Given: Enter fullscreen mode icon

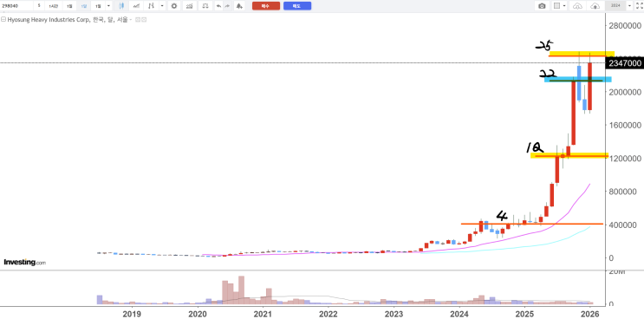Looking at the screenshot, I should (x=639, y=6).
